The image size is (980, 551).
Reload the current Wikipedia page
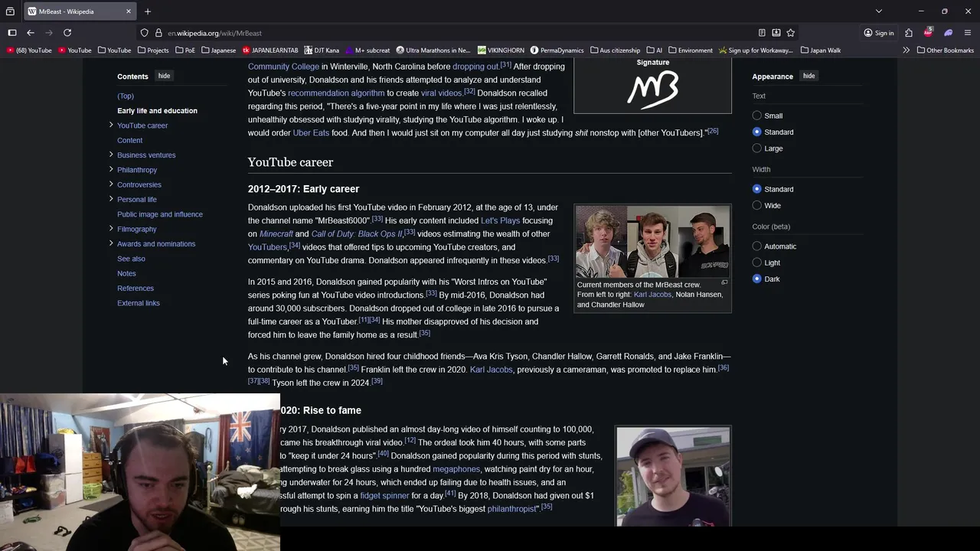[x=67, y=33]
